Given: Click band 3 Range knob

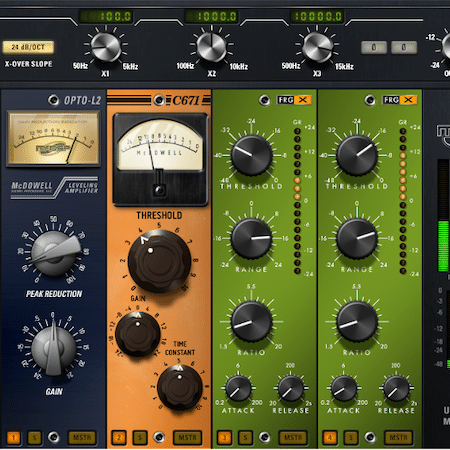Looking at the screenshot, I should click(252, 239).
